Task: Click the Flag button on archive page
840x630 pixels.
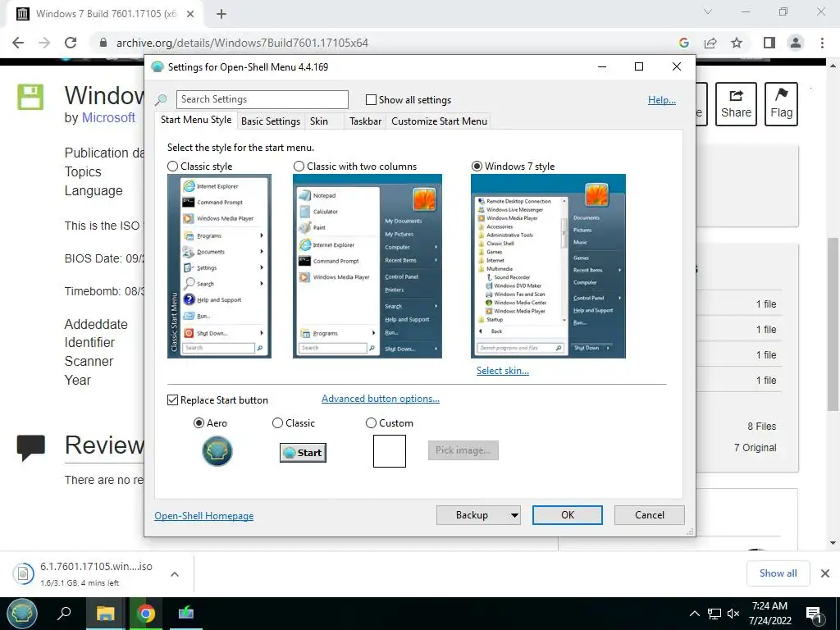Action: (x=781, y=104)
